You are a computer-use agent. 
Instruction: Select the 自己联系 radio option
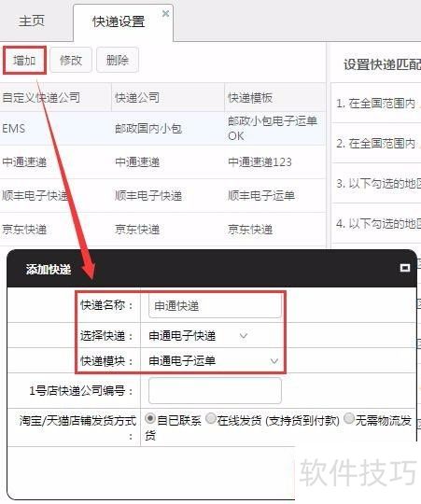[x=149, y=418]
